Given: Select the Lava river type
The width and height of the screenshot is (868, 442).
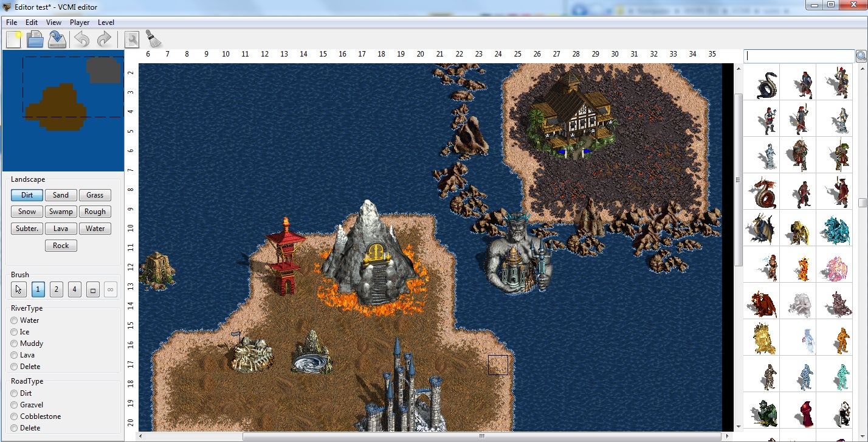Looking at the screenshot, I should [x=22, y=355].
